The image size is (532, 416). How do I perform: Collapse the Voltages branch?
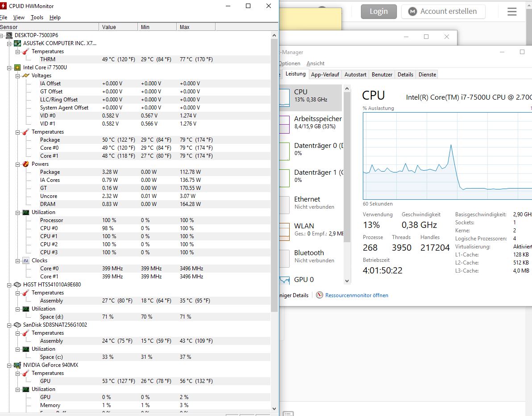coord(18,76)
